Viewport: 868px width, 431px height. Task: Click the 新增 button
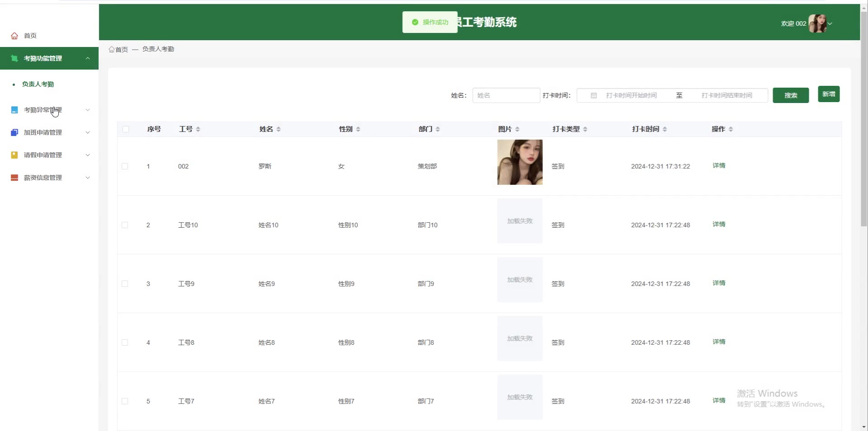828,94
